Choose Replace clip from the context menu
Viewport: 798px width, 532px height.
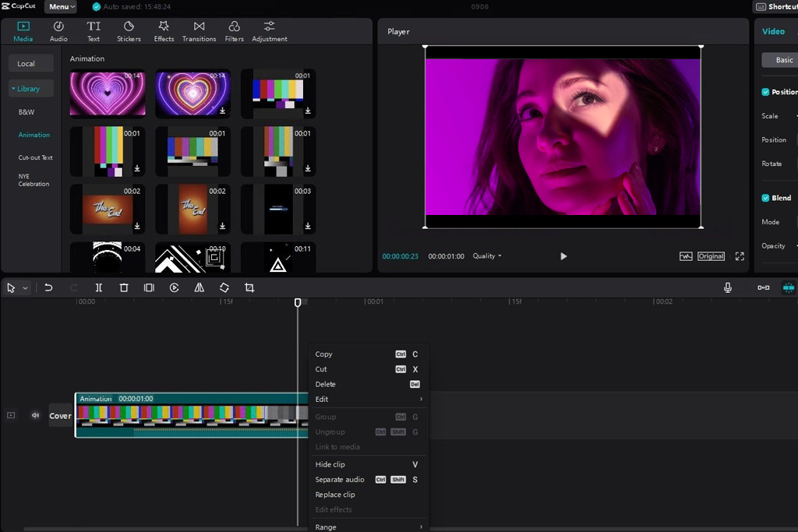(x=369, y=495)
